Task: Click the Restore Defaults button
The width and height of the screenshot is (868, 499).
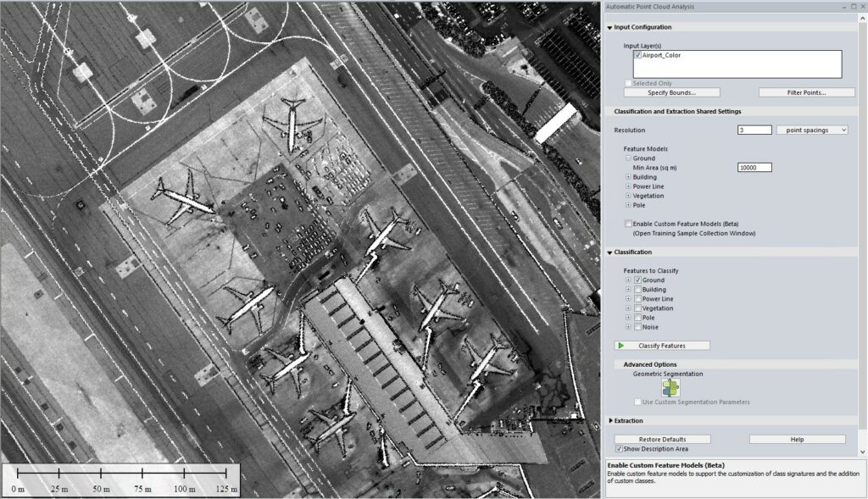Action: coord(663,440)
